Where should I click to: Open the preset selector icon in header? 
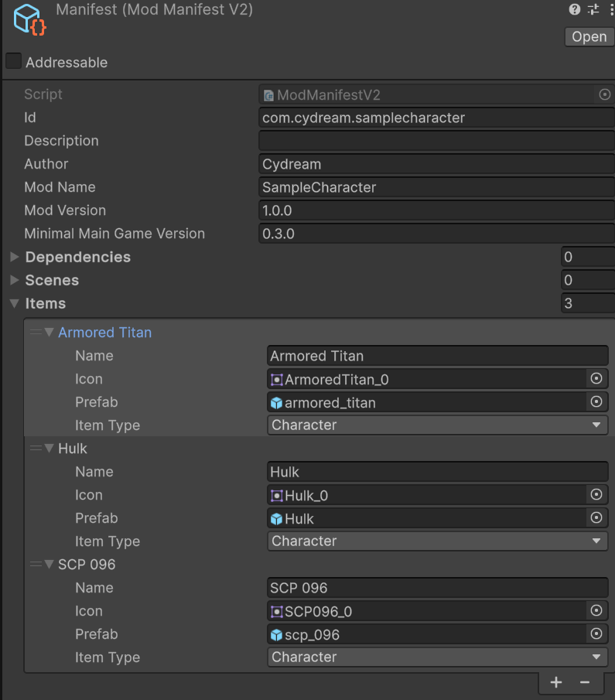pos(593,9)
